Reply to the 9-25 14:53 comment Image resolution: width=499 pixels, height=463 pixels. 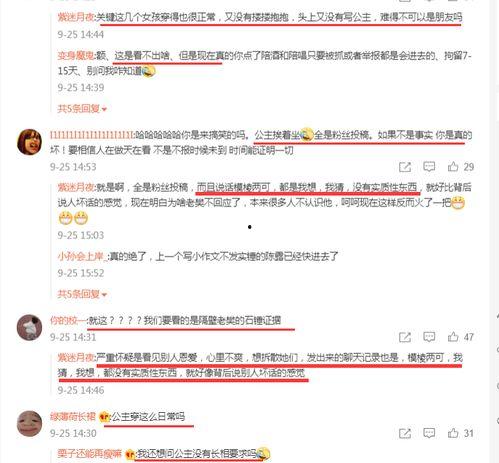(429, 166)
